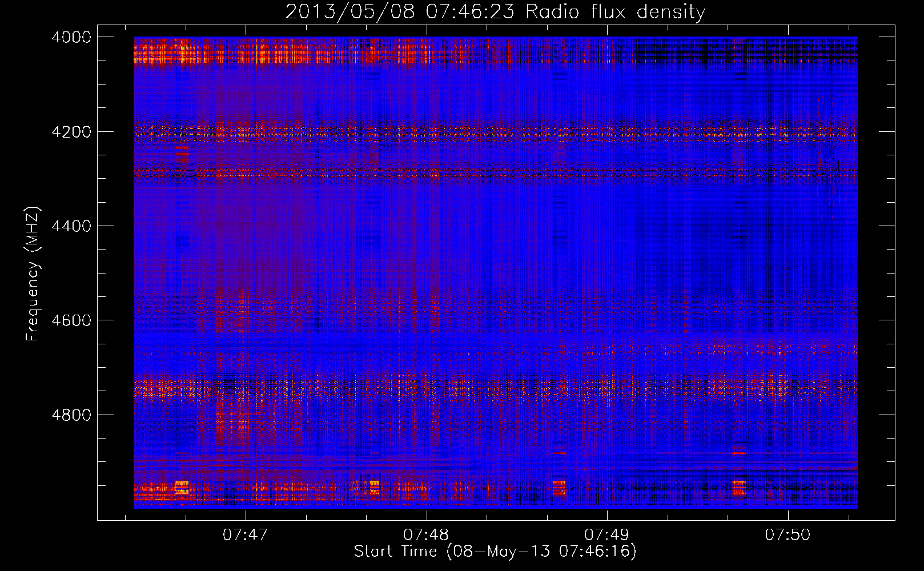Click the 'Frequency (MHZ)' axis label
The width and height of the screenshot is (924, 571).
[x=33, y=274]
